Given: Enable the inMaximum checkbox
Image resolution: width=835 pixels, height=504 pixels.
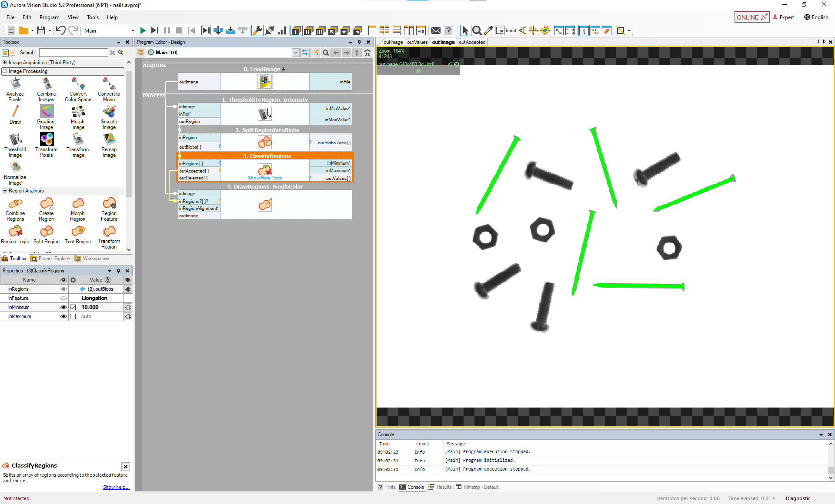Looking at the screenshot, I should pos(73,316).
